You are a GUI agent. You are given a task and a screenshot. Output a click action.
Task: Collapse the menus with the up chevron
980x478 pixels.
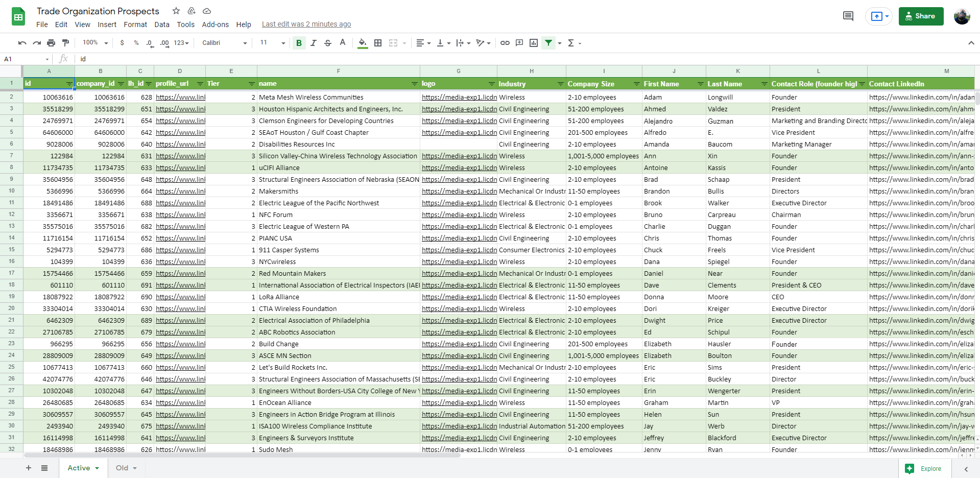pos(971,43)
